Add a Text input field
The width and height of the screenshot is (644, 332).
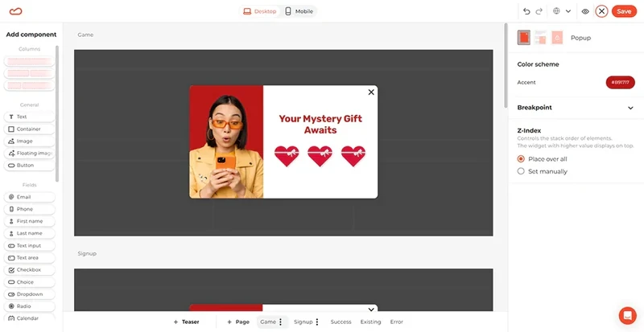point(29,246)
